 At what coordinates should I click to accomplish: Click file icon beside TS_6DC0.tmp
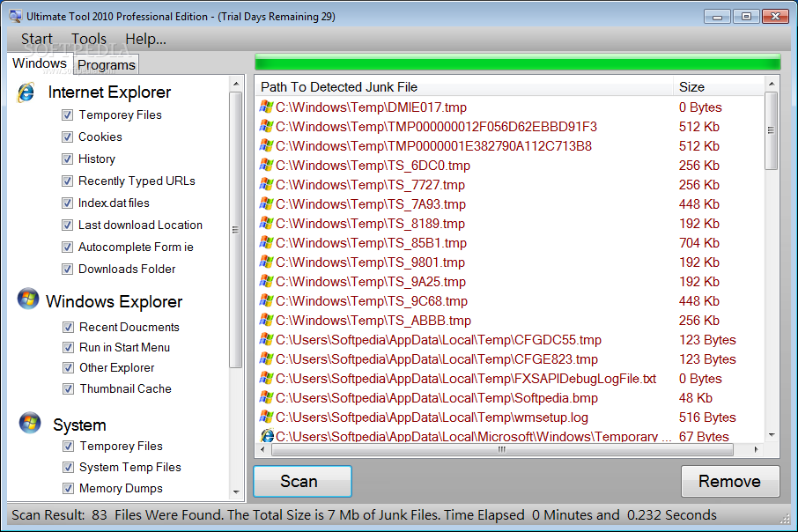266,165
